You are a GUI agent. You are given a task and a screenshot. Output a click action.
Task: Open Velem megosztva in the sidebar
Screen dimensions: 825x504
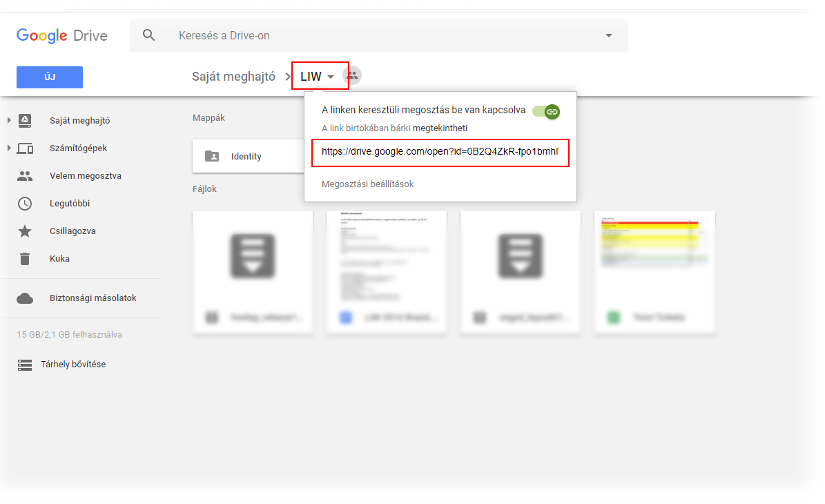tap(85, 176)
